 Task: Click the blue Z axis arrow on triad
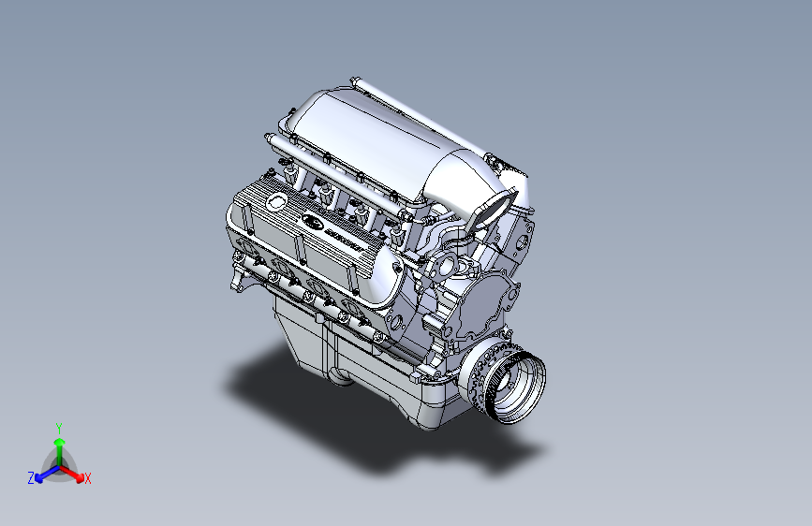[x=47, y=474]
